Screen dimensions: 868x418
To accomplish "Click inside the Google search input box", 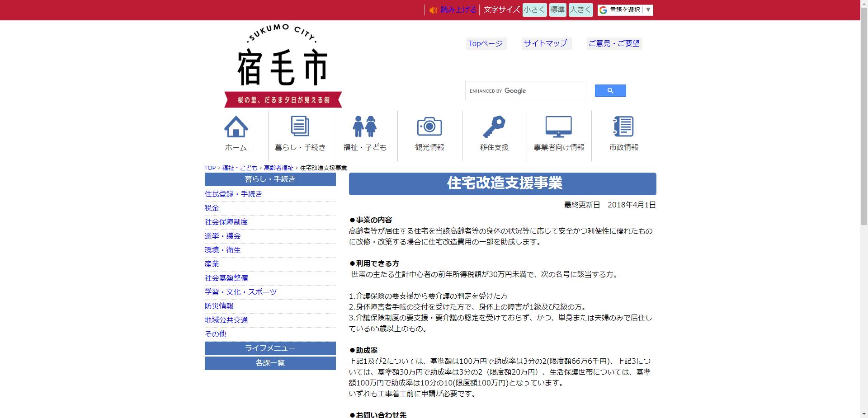I will pyautogui.click(x=526, y=90).
